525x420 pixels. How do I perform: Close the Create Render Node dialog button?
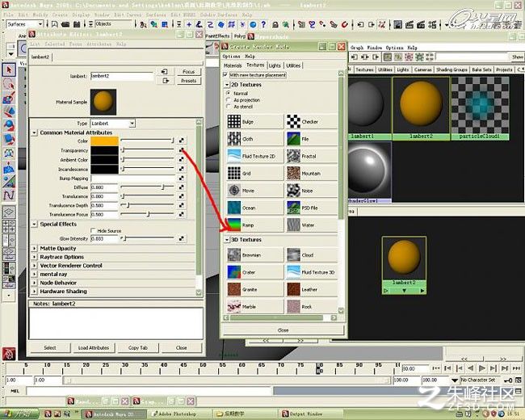[x=283, y=330]
